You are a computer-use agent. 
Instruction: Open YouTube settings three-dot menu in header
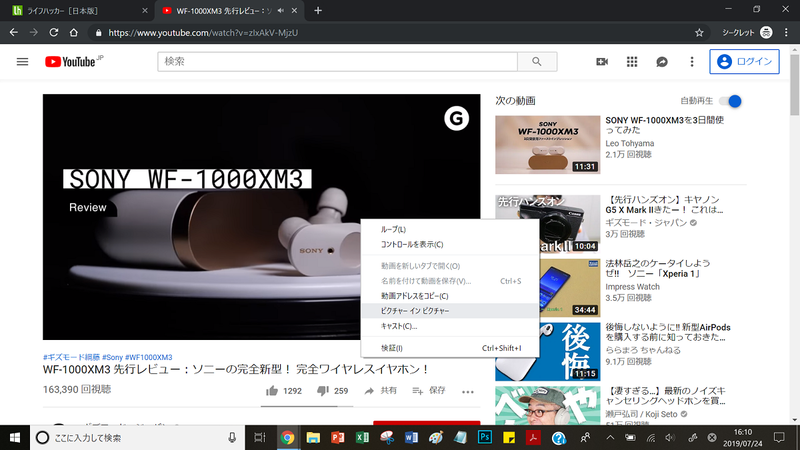[691, 62]
